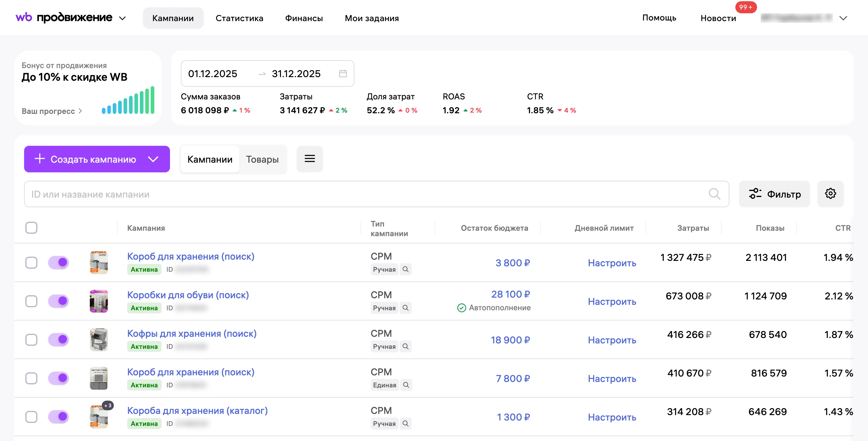868x441 pixels.
Task: Open Короба для хранения (каталог) campaign link
Action: tap(197, 410)
